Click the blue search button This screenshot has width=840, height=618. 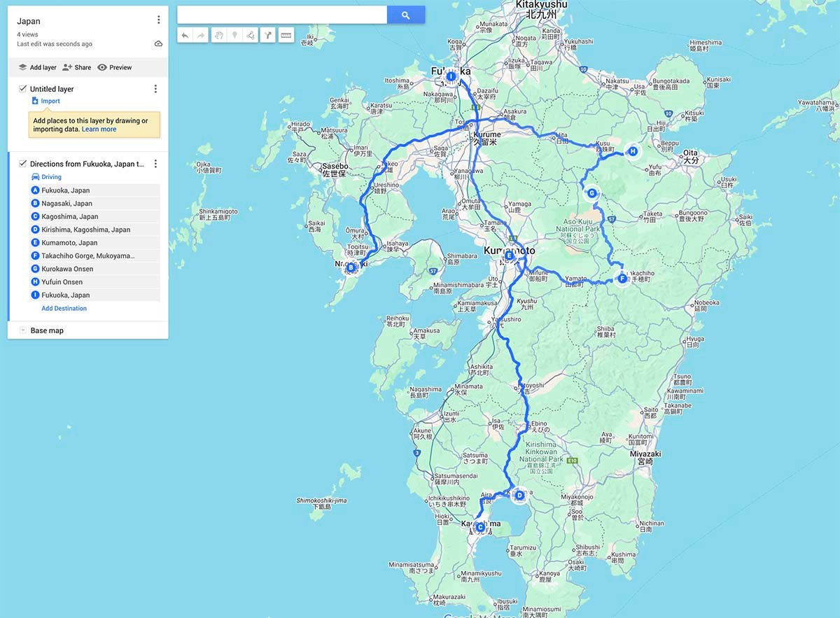(406, 15)
